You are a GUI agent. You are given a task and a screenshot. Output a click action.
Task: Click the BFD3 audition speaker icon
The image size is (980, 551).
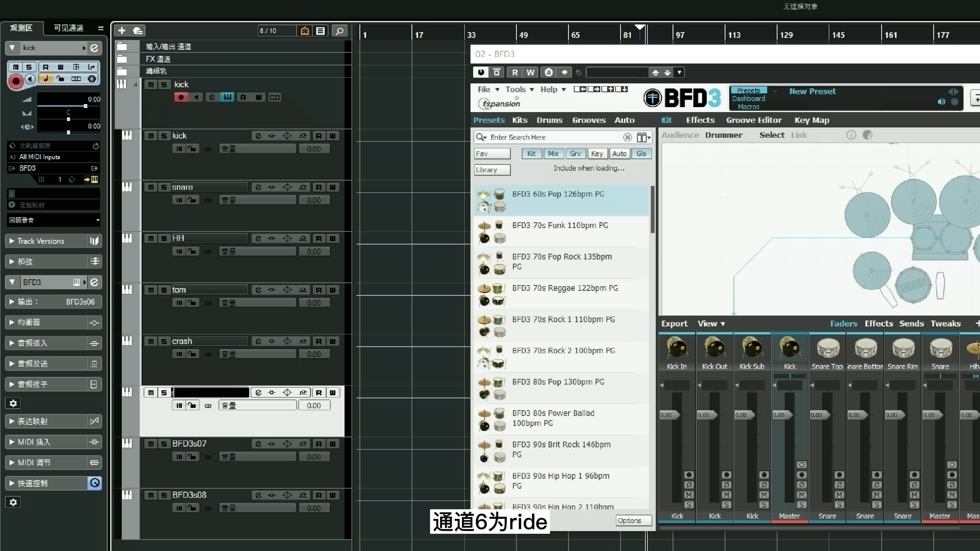click(941, 101)
